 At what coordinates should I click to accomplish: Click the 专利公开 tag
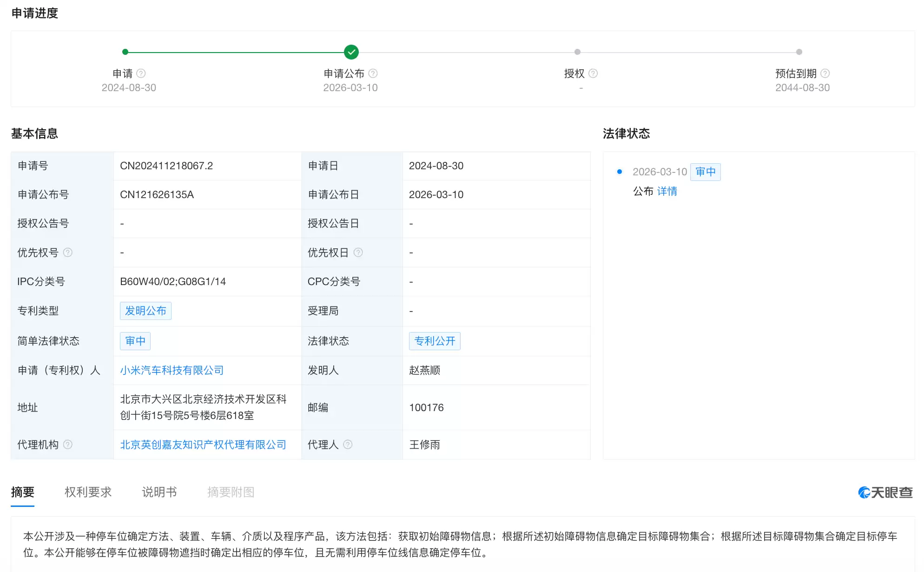(434, 341)
